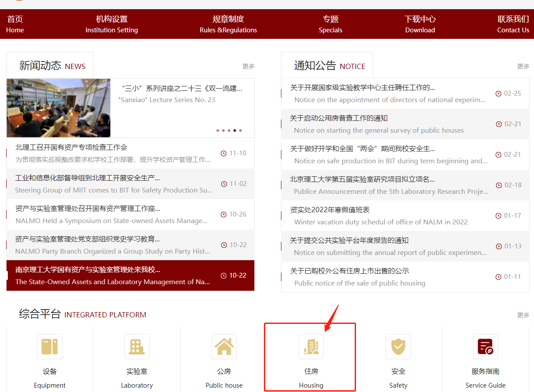This screenshot has height=392, width=534.
Task: Click the clock icon beside 11-10 news
Action: click(x=224, y=153)
